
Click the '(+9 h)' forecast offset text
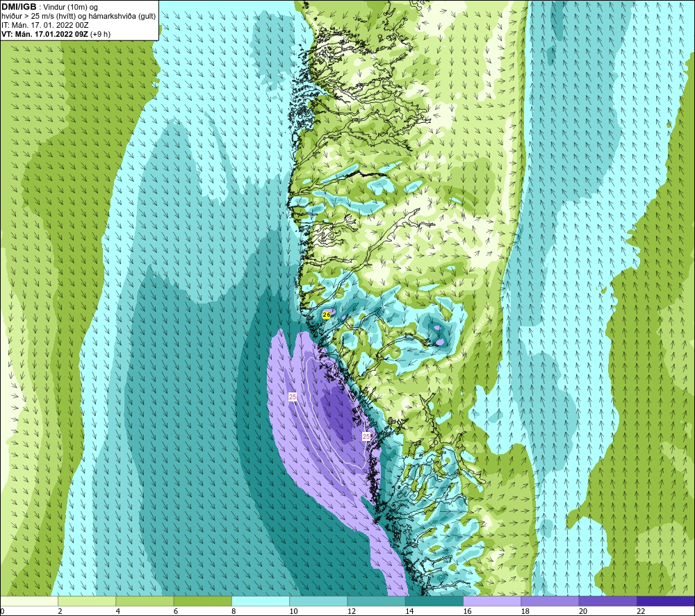(x=101, y=34)
